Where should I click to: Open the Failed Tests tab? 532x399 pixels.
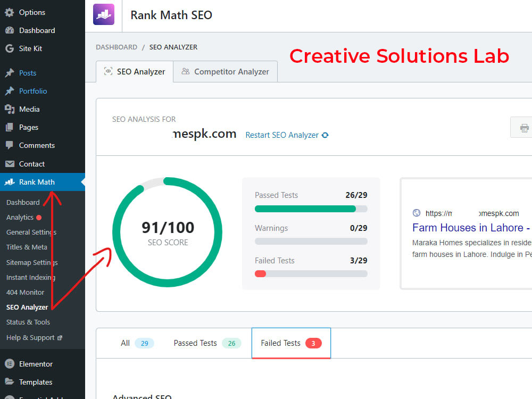291,343
